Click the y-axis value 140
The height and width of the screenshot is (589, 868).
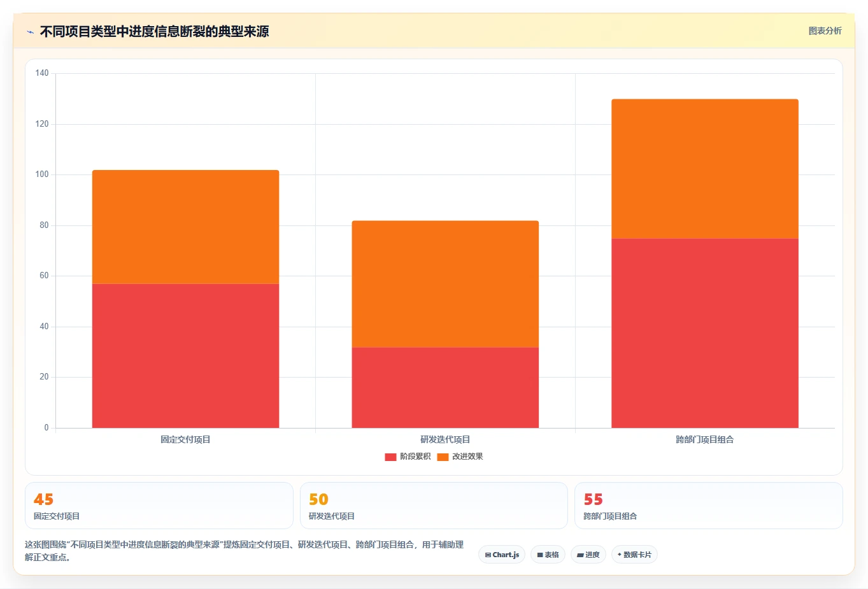click(42, 73)
